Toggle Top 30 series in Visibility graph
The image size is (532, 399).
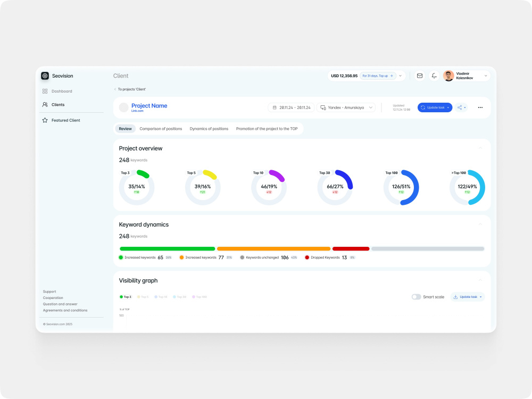pyautogui.click(x=179, y=297)
